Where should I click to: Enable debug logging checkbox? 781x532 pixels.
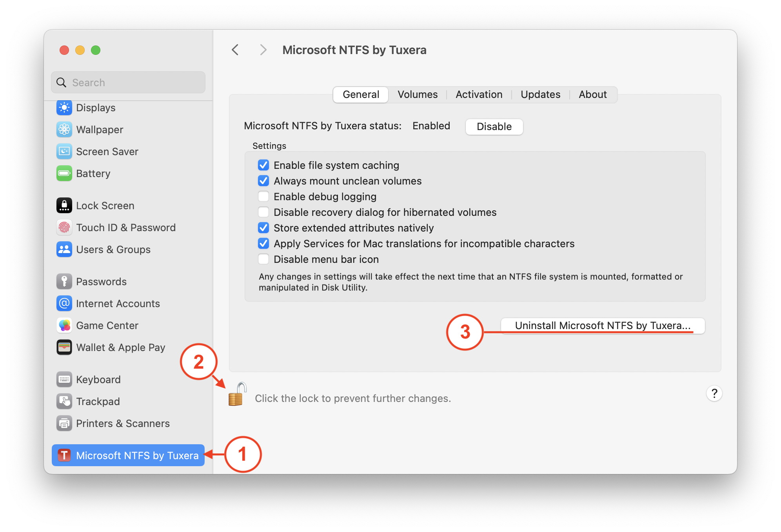coord(263,197)
